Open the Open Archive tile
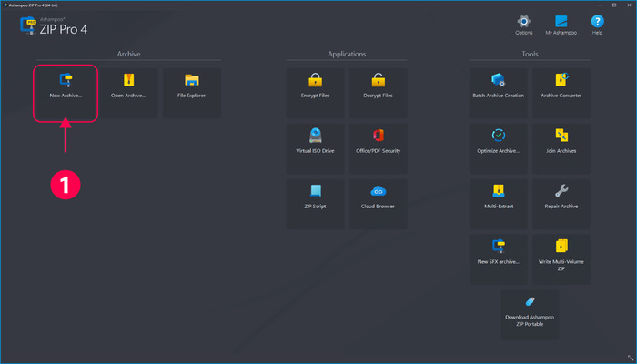 pyautogui.click(x=129, y=93)
